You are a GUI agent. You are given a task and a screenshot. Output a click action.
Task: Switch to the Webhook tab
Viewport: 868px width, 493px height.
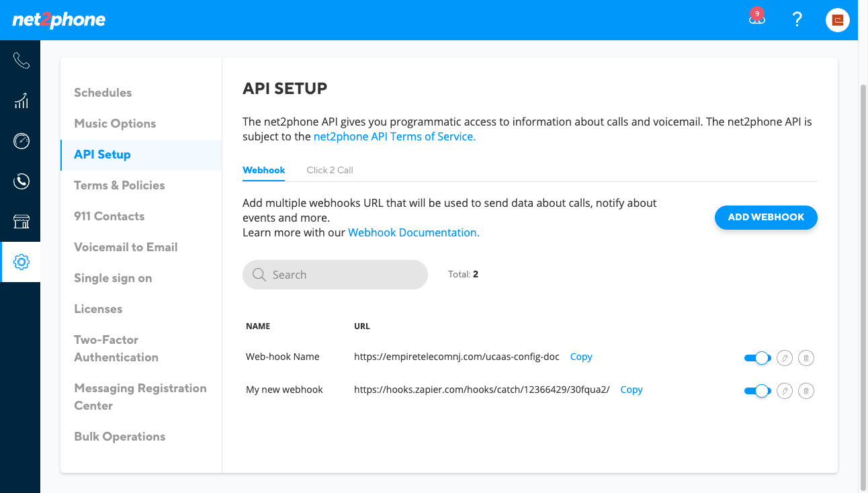[x=263, y=170]
